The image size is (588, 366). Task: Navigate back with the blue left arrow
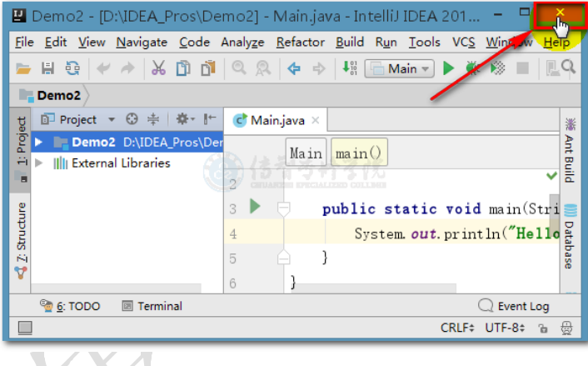(x=294, y=68)
